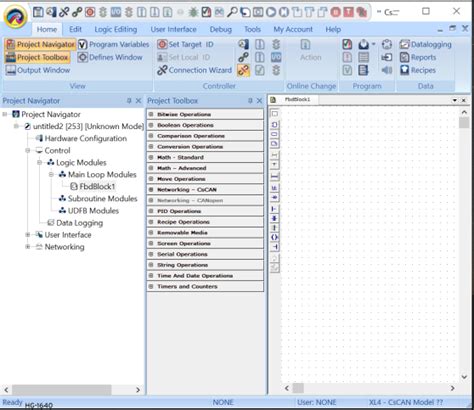Click the green bug debug icon in top toolbar

[193, 12]
